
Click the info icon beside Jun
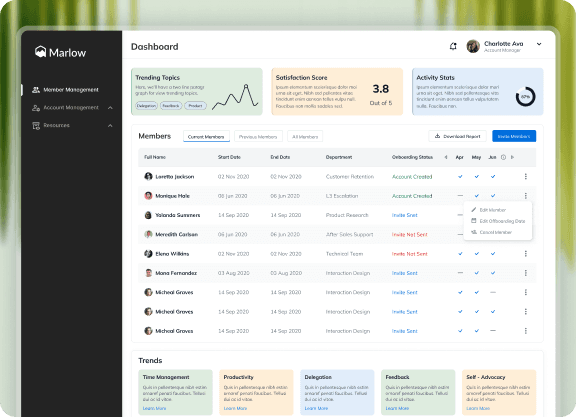(x=503, y=157)
